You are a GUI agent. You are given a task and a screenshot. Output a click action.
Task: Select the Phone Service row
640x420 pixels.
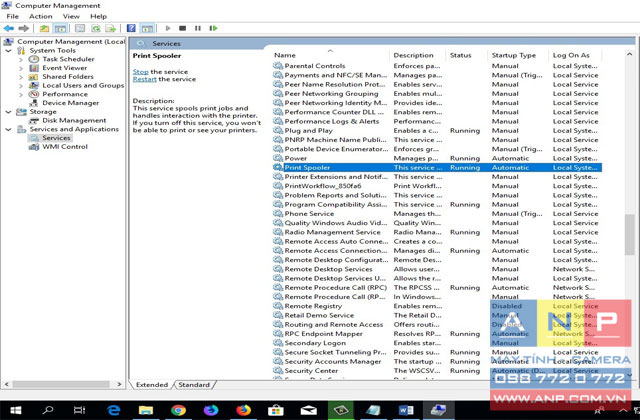coord(437,213)
